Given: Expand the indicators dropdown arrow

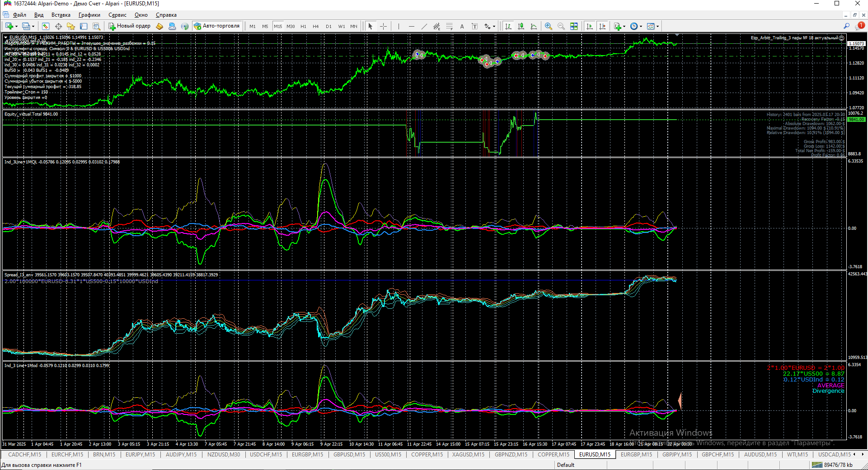Looking at the screenshot, I should (x=624, y=26).
